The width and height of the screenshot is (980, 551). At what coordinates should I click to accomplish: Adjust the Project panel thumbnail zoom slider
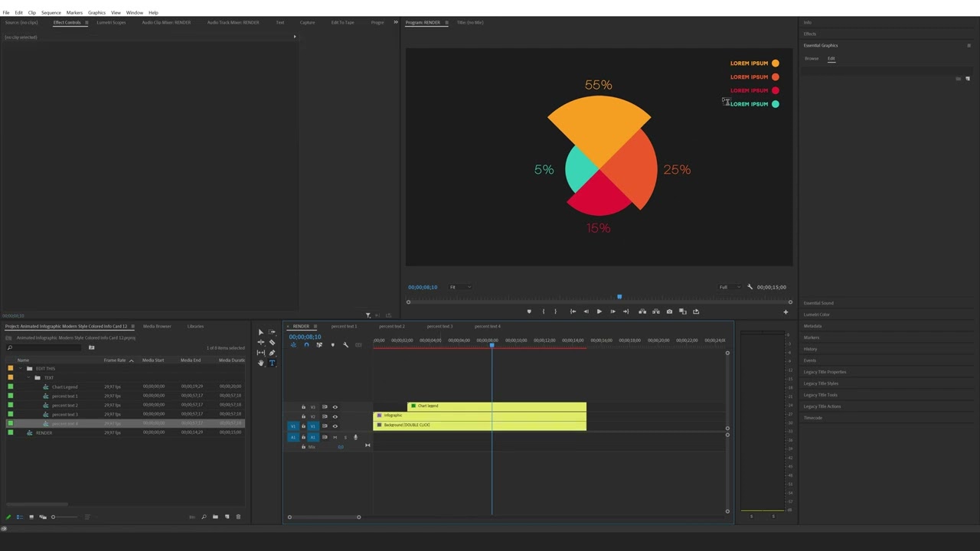tap(53, 517)
